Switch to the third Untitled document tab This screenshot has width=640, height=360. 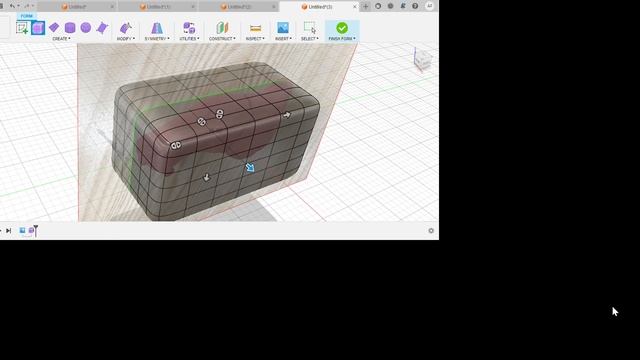tap(239, 7)
